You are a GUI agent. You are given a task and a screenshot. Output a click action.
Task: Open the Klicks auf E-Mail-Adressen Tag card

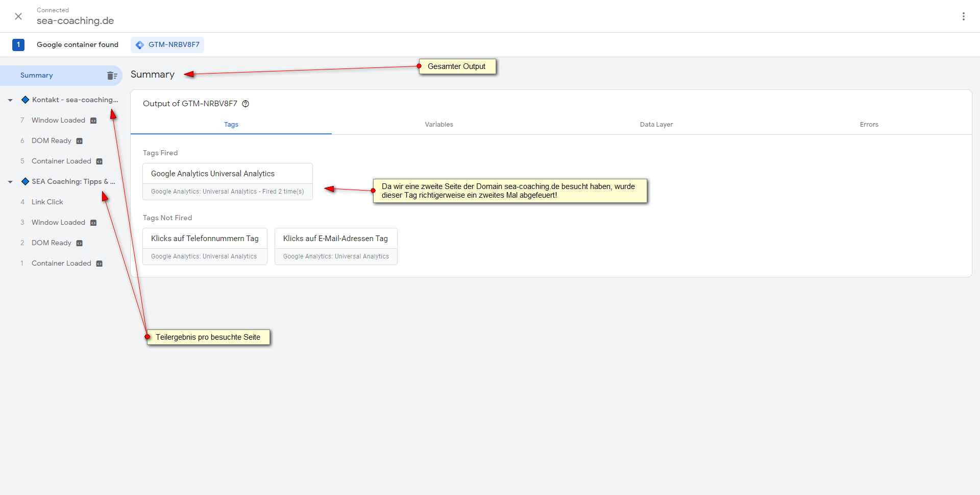(336, 246)
